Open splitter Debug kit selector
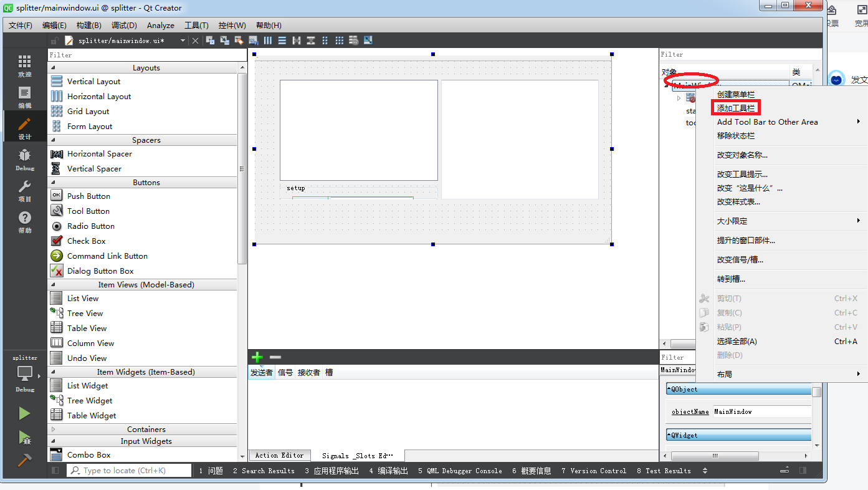The height and width of the screenshot is (490, 868). tap(24, 373)
